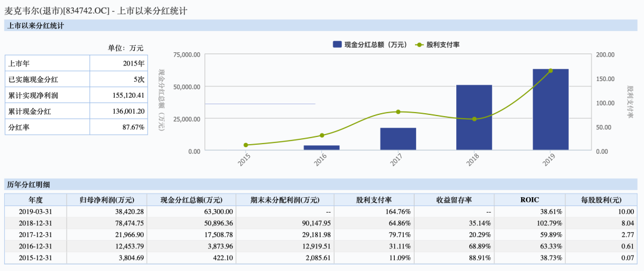Click the 2018 payout ratio data point

[x=475, y=119]
